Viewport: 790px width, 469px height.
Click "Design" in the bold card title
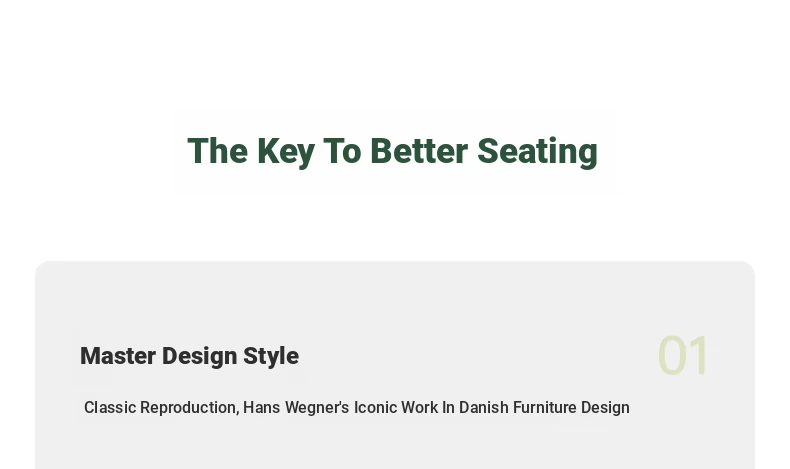200,357
